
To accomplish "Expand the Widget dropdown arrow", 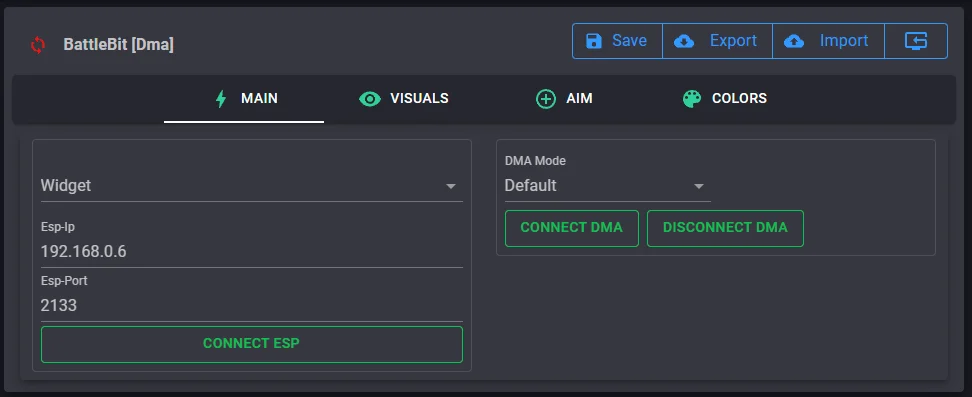I will pyautogui.click(x=451, y=186).
